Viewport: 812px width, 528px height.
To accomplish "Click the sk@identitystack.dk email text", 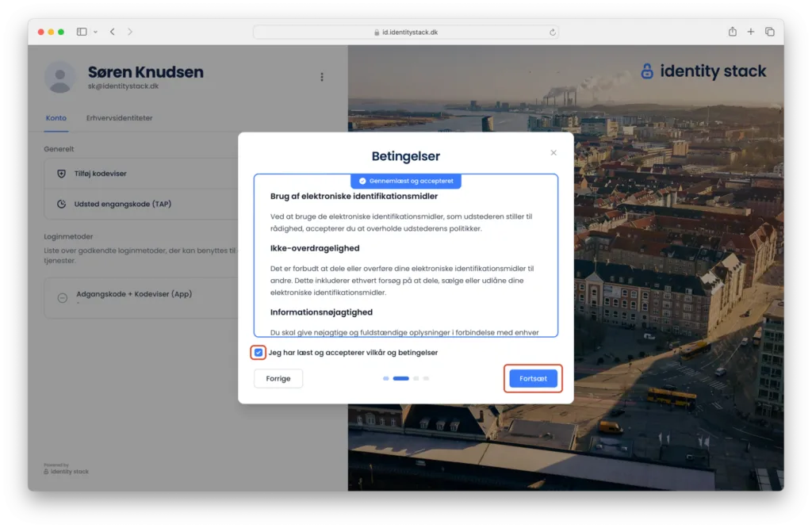I will click(123, 86).
